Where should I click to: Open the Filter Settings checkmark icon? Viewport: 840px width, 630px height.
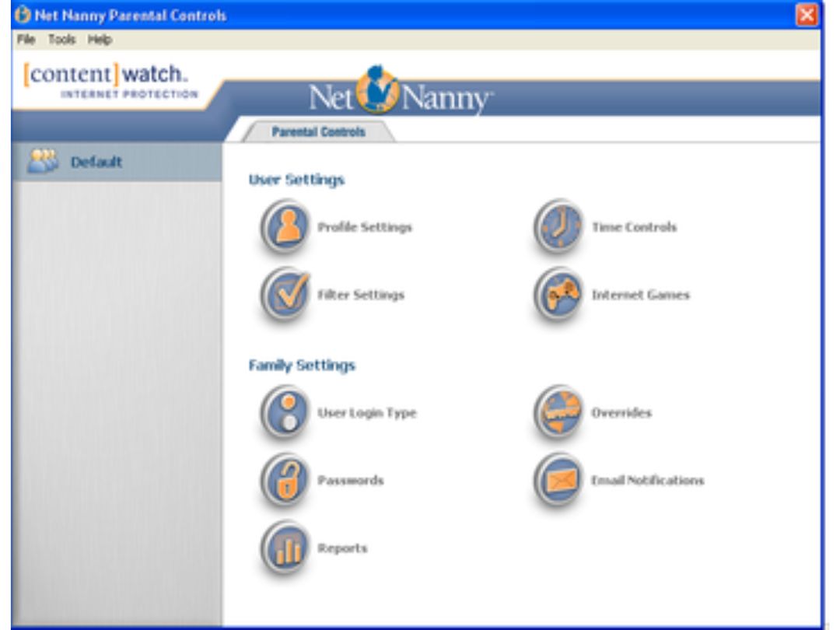[285, 294]
